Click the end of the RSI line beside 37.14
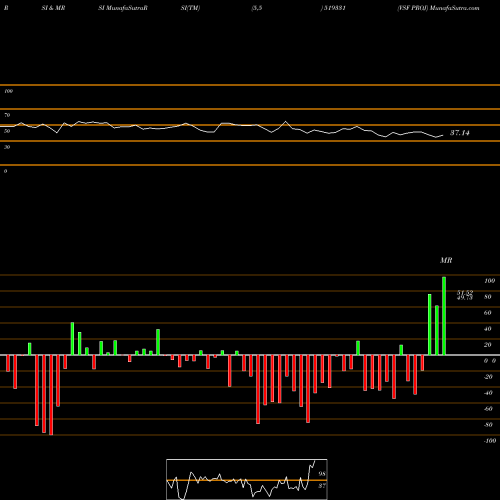Image resolution: width=500 pixels, height=500 pixels. [443, 135]
